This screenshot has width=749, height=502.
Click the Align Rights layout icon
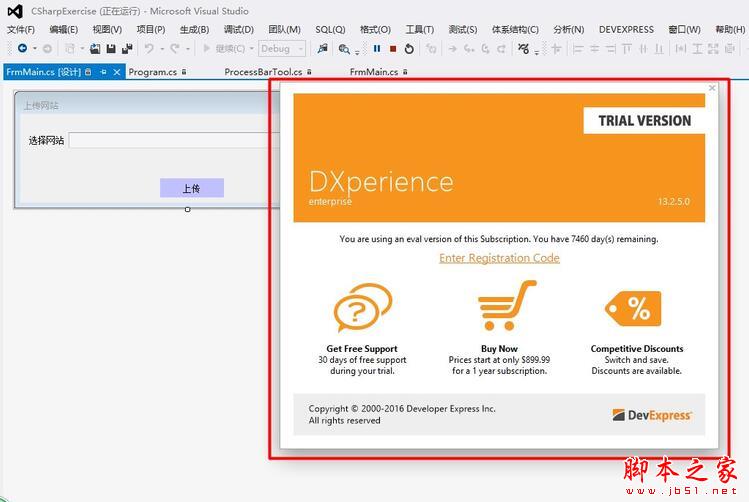610,49
